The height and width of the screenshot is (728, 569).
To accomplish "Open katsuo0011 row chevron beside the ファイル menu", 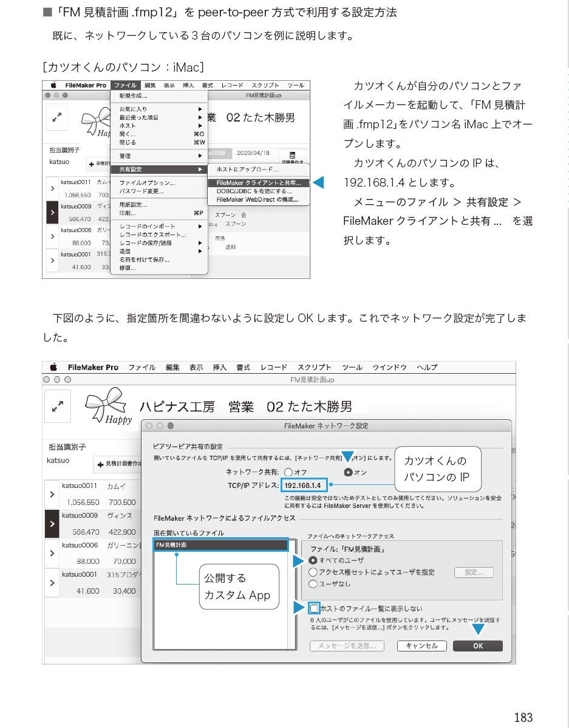I will pyautogui.click(x=52, y=188).
